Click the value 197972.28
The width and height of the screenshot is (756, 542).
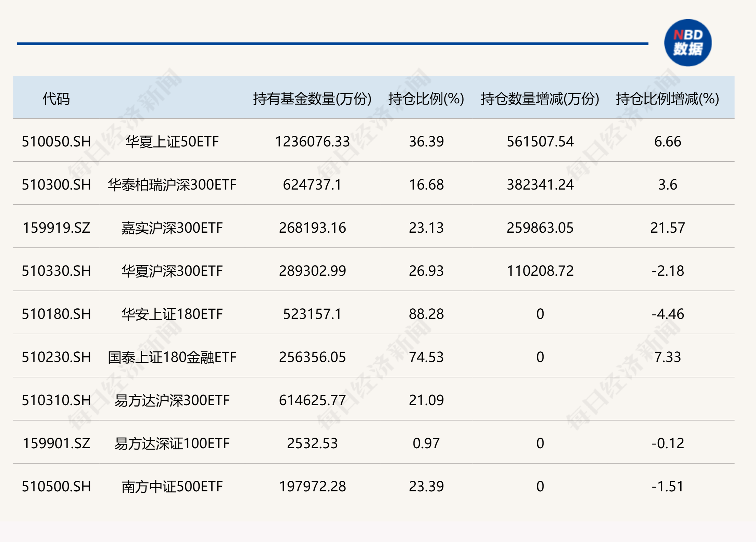tap(312, 486)
